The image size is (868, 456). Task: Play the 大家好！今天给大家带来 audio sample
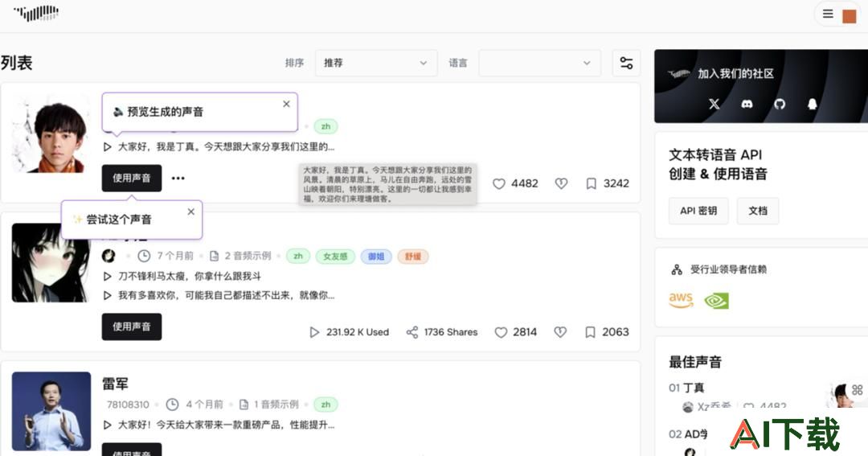pyautogui.click(x=108, y=425)
